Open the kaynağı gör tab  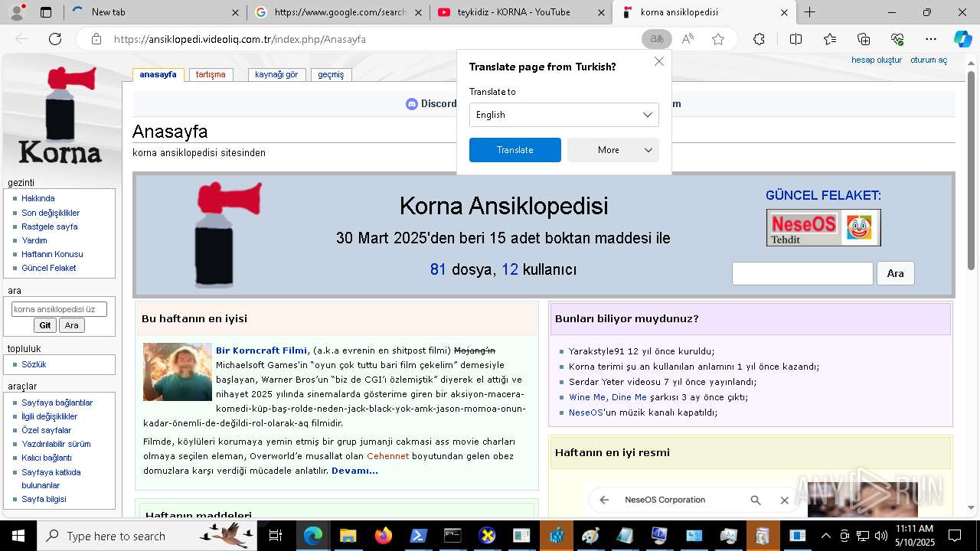(x=276, y=75)
